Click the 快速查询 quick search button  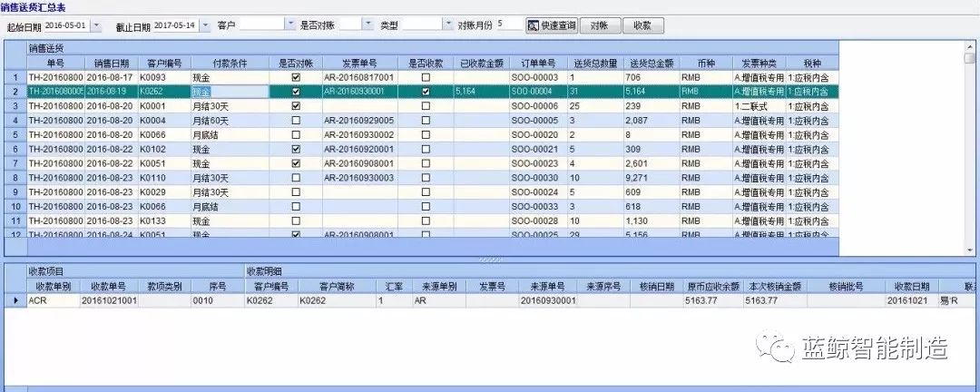tap(552, 25)
